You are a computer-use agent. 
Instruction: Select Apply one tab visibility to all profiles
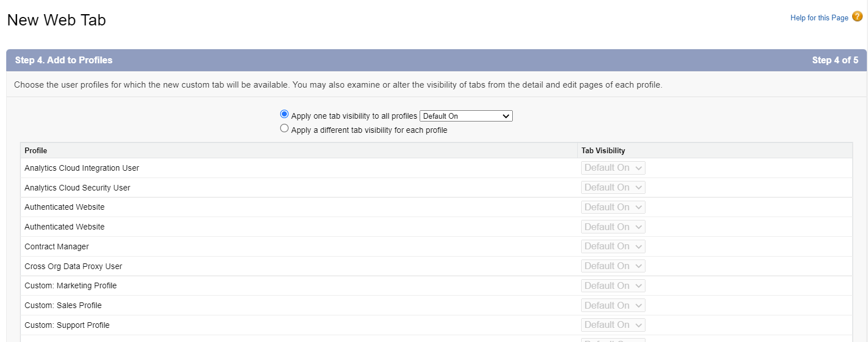285,114
